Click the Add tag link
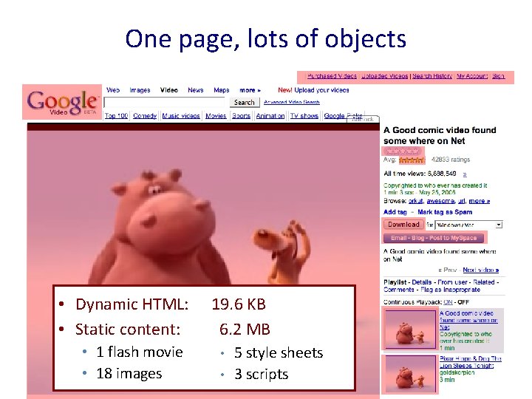The image size is (532, 399). point(395,212)
